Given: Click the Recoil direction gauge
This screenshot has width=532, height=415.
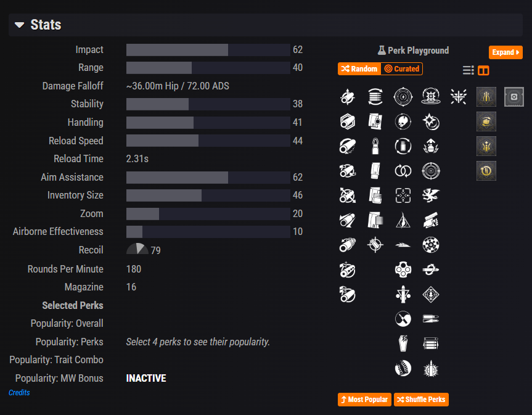Looking at the screenshot, I should click(x=137, y=249).
